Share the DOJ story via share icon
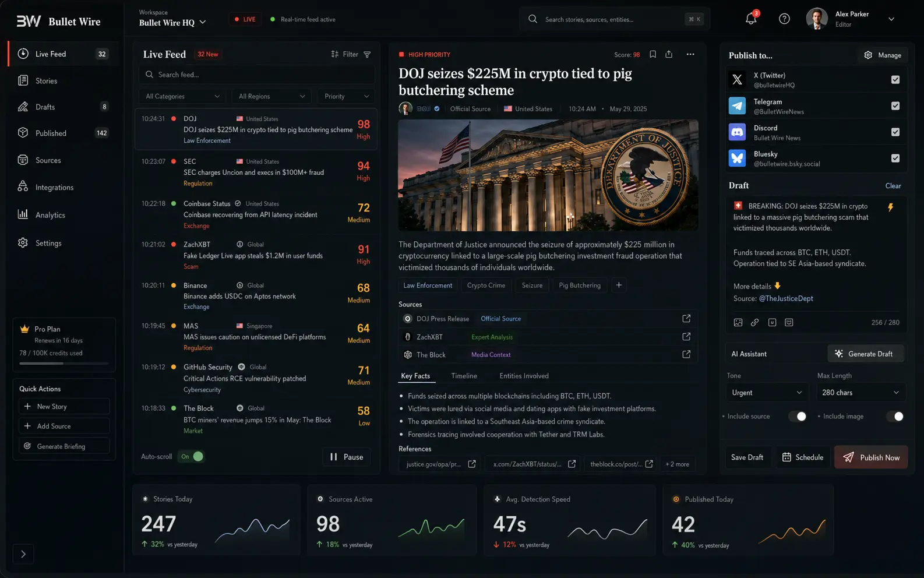This screenshot has width=924, height=578. click(669, 54)
